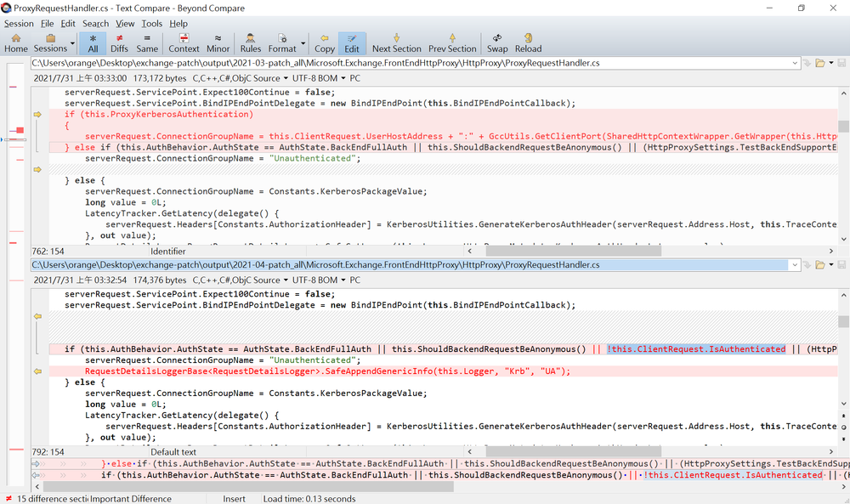Image resolution: width=850 pixels, height=504 pixels.
Task: Expand the bottom pane browse dropdown arrow
Action: tap(831, 264)
